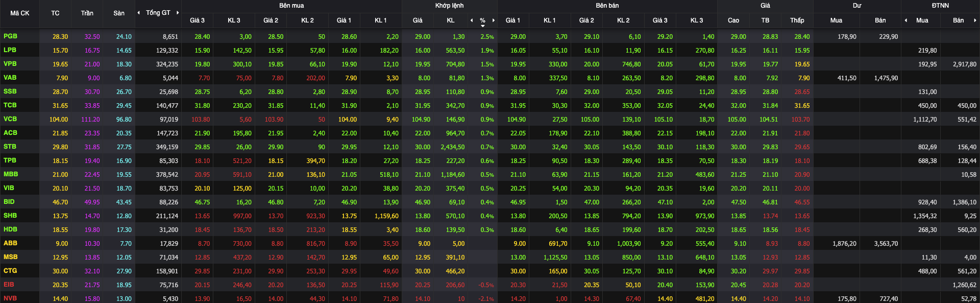Click left arrow beside Tổng GT header
Screen dimensions: 980x303
(139, 13)
